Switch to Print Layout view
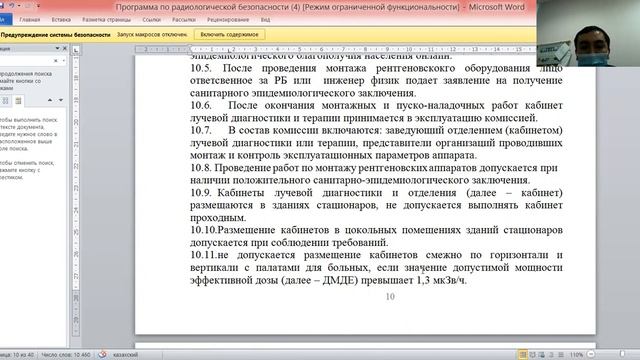Image resolution: width=640 pixels, height=360 pixels. tap(522, 355)
